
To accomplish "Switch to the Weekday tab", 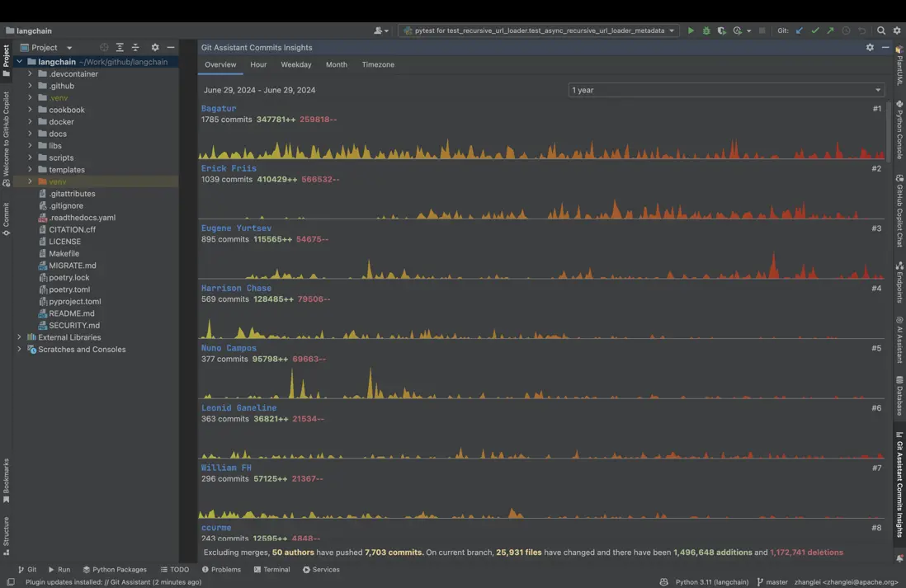I will tap(295, 64).
